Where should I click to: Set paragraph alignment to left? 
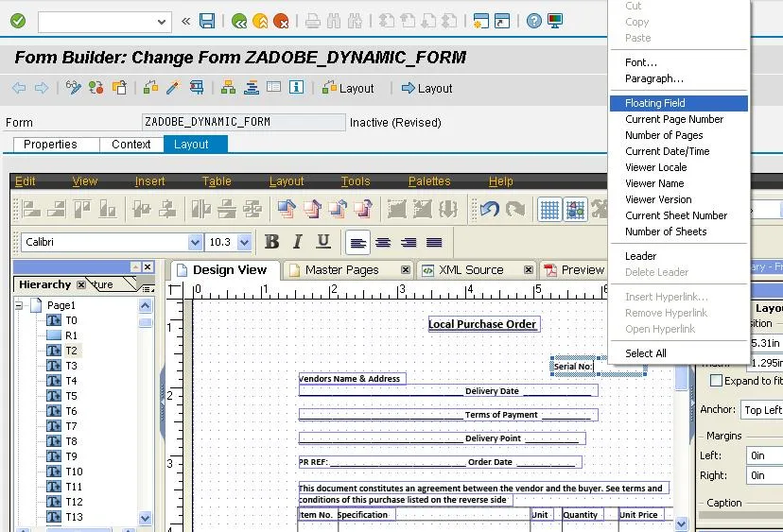coord(357,243)
